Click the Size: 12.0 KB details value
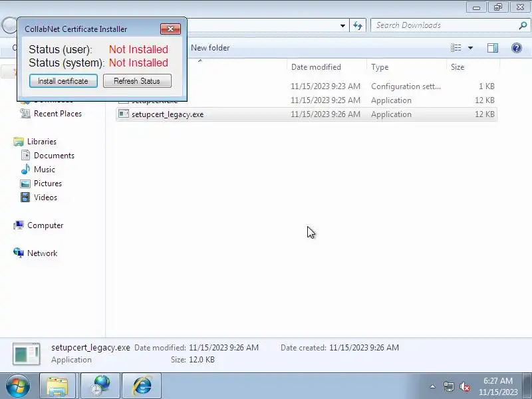 202,359
